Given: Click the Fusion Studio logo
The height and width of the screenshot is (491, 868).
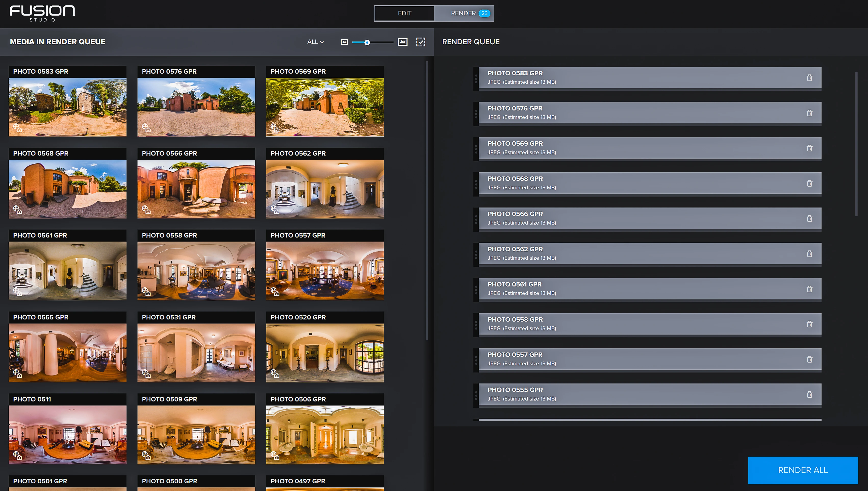Looking at the screenshot, I should click(42, 14).
